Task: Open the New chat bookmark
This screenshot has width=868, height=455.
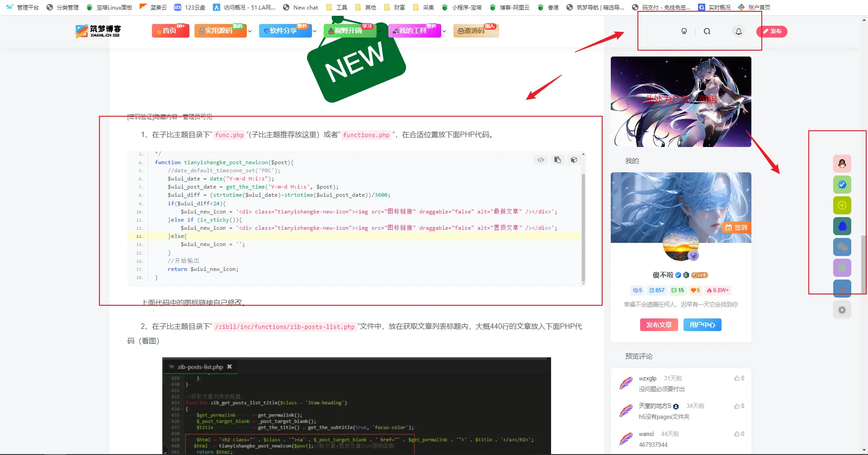Action: click(300, 7)
